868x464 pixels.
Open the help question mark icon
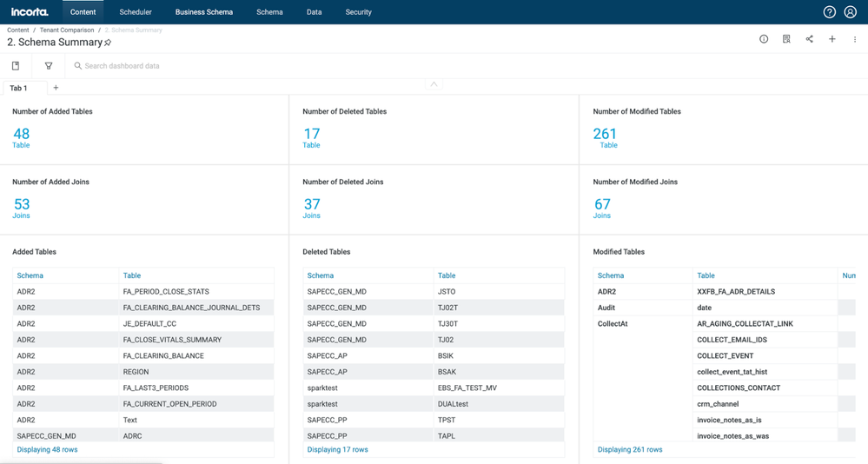[x=829, y=12]
